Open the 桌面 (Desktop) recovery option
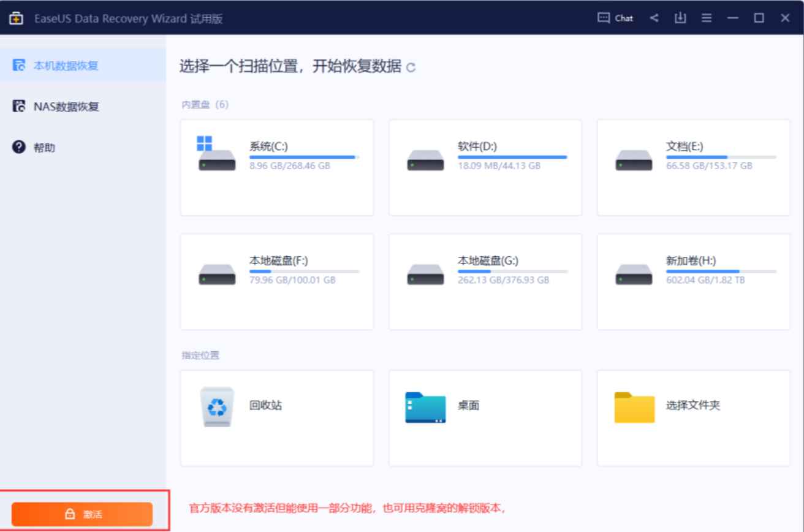 tap(485, 417)
